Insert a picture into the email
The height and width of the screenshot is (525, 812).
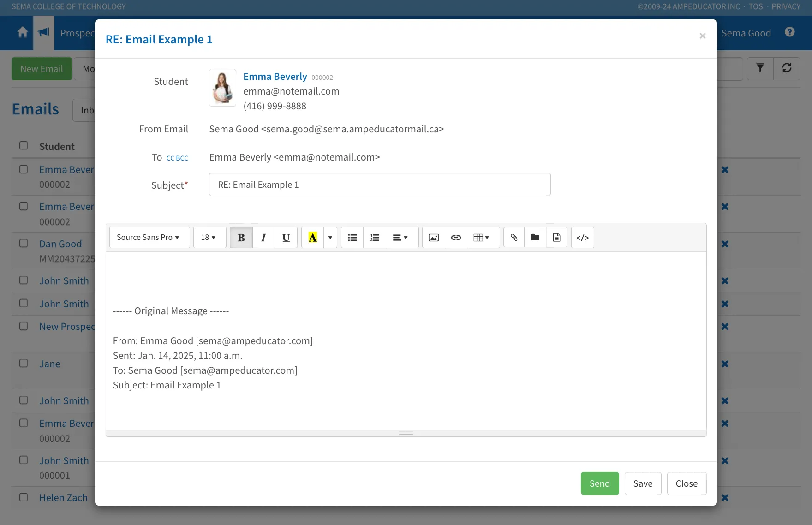pyautogui.click(x=434, y=237)
